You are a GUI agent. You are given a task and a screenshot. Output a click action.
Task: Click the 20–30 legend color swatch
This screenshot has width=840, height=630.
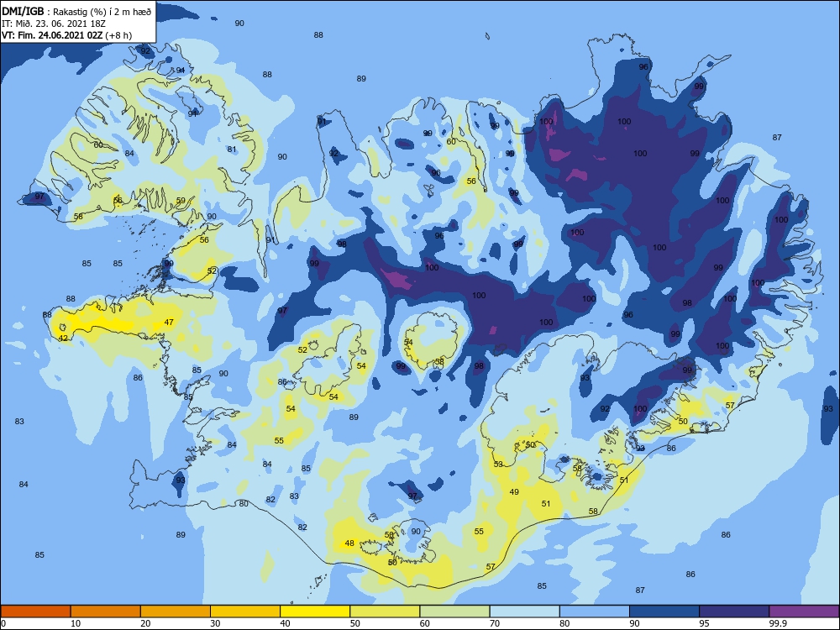(x=176, y=612)
